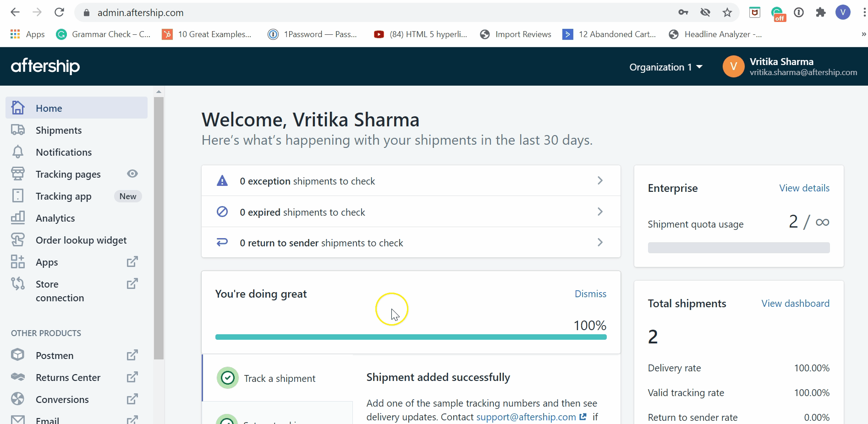Open the Postmen external link icon
This screenshot has width=868, height=424.
pos(132,355)
